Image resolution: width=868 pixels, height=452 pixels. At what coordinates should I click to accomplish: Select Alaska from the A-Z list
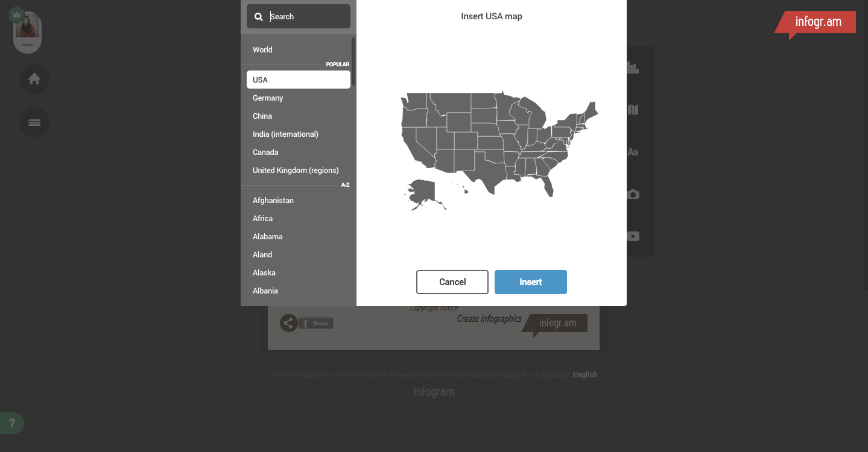pos(264,272)
